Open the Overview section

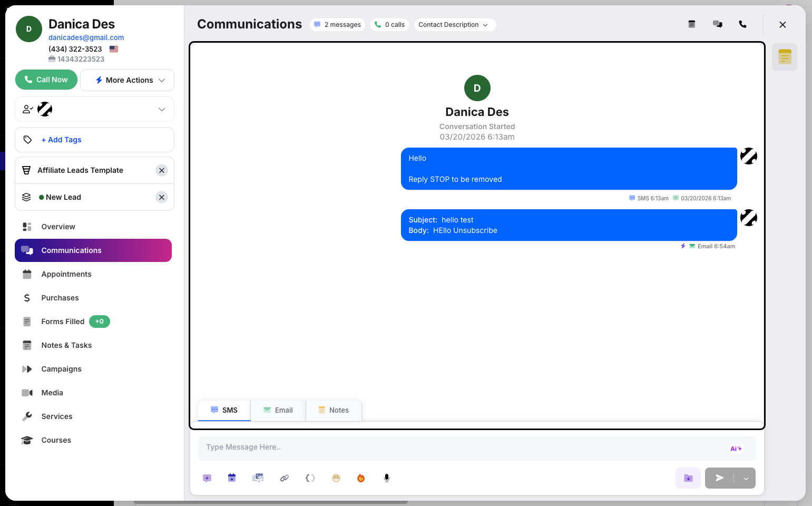(93, 227)
